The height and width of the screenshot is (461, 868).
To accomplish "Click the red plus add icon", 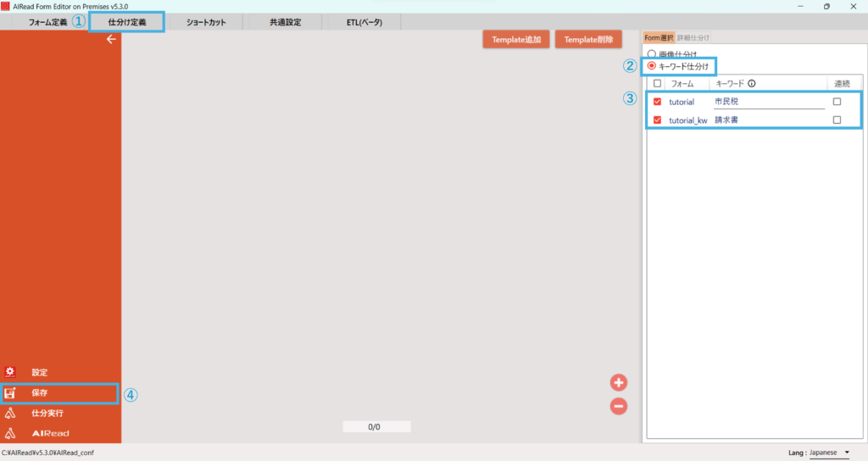I will (x=619, y=382).
